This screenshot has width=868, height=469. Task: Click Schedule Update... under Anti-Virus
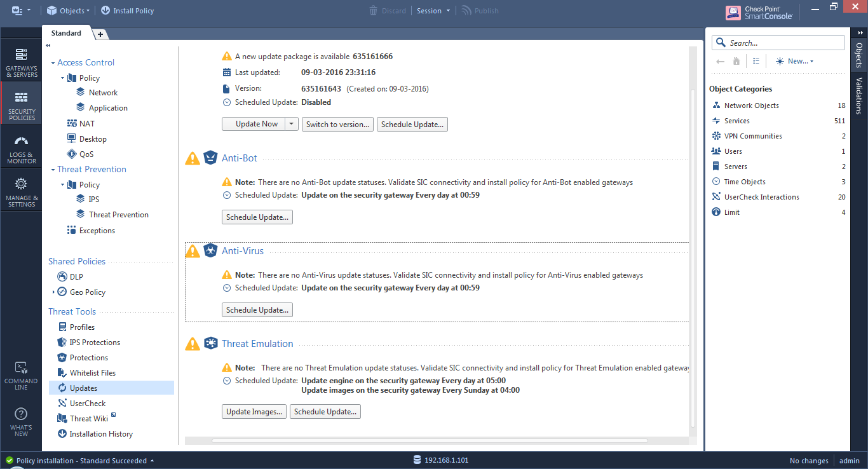pos(257,309)
